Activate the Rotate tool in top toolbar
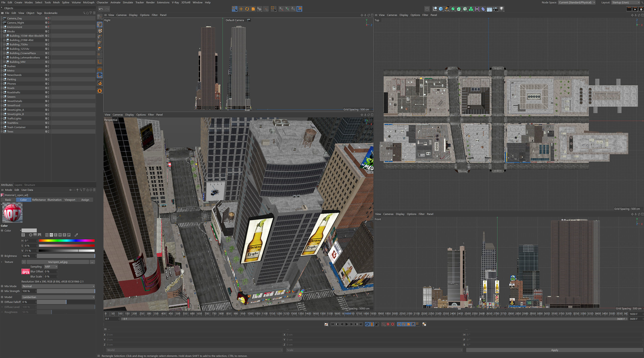 click(x=247, y=9)
